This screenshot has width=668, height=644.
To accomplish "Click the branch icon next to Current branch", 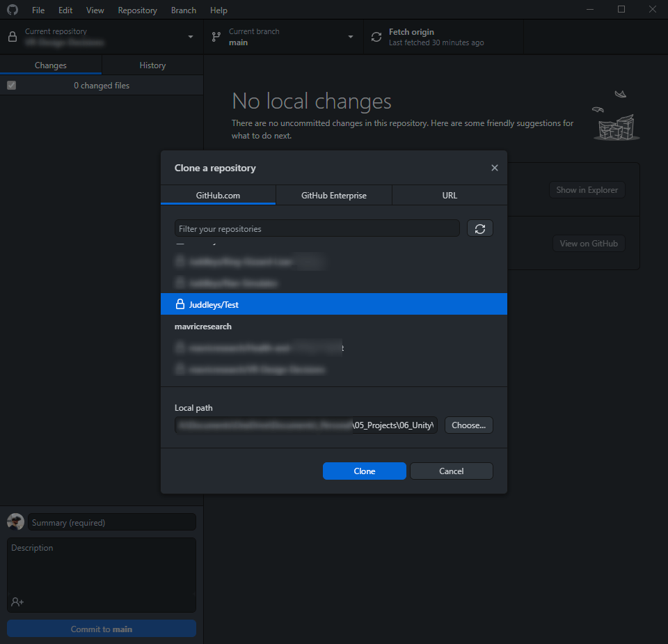I will coord(216,37).
